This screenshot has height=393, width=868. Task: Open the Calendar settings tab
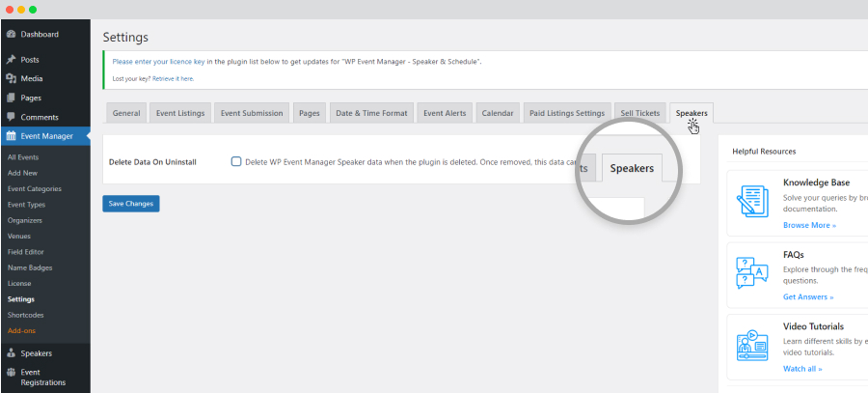coord(498,113)
